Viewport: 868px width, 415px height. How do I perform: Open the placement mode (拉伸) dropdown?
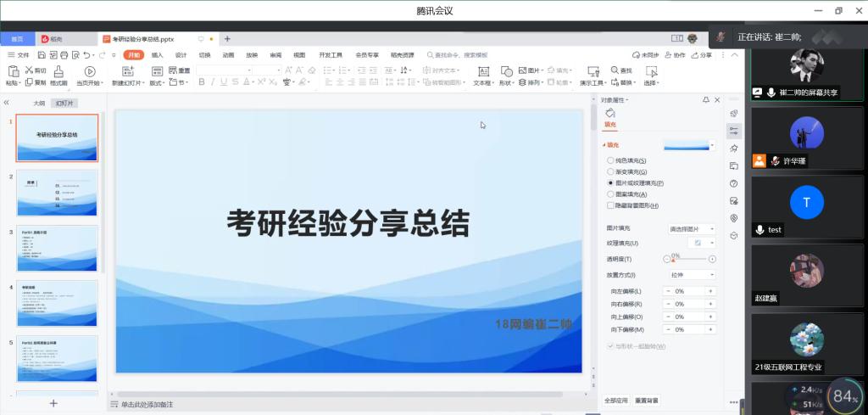pyautogui.click(x=691, y=275)
